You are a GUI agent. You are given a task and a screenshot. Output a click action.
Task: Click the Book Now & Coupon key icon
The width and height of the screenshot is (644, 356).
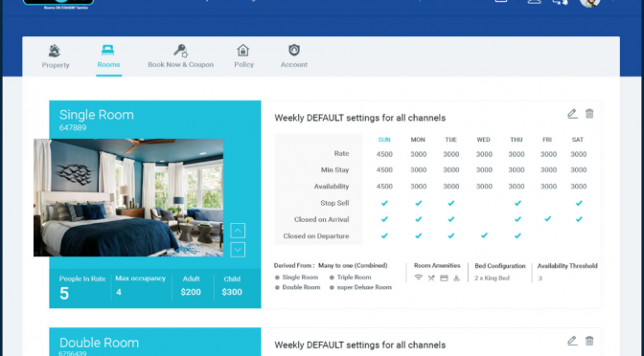[x=180, y=51]
